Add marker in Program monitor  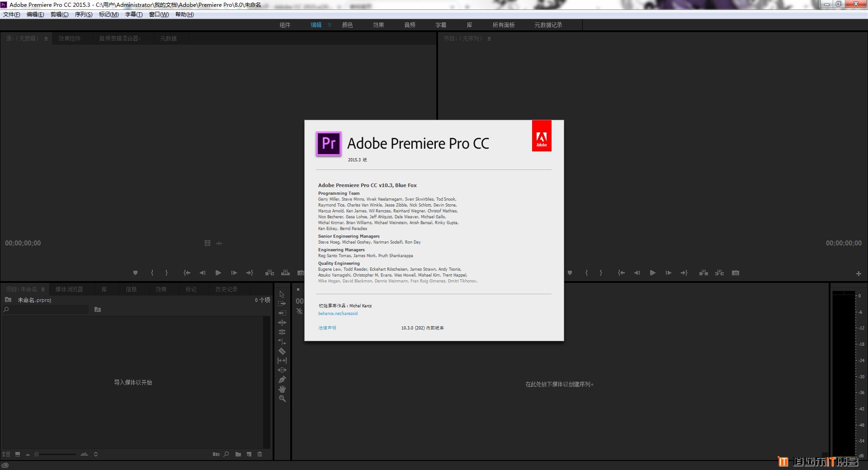coord(570,273)
